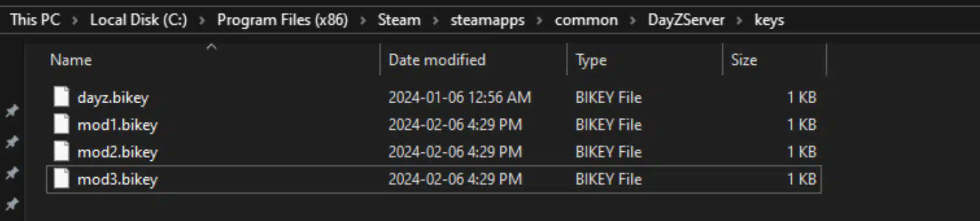This screenshot has height=221, width=980.
Task: Expand chevron after Local Disk (C:)
Action: point(202,20)
